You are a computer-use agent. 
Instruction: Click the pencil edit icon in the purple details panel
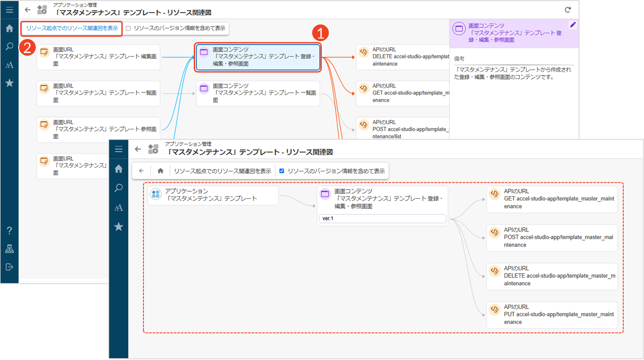tap(572, 25)
